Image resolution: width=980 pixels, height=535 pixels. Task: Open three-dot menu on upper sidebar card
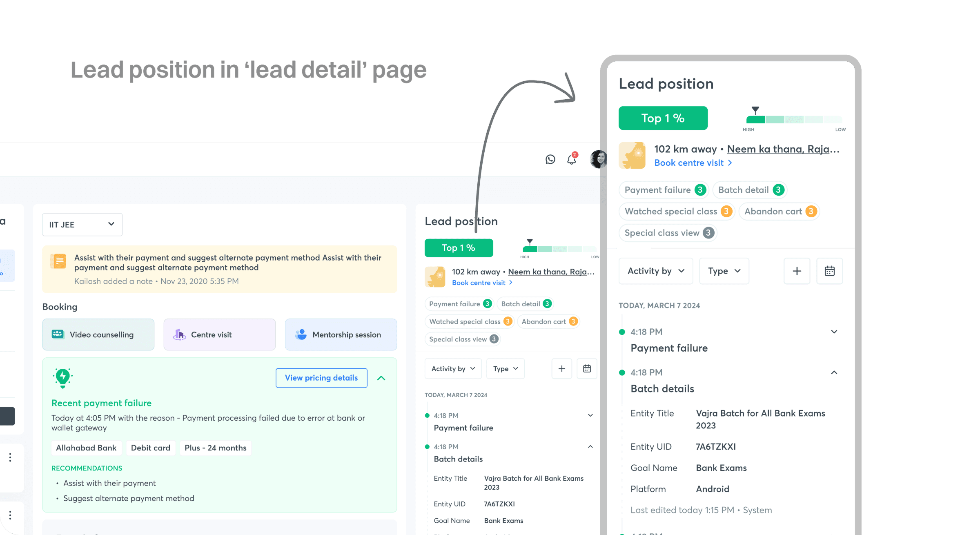pyautogui.click(x=10, y=457)
